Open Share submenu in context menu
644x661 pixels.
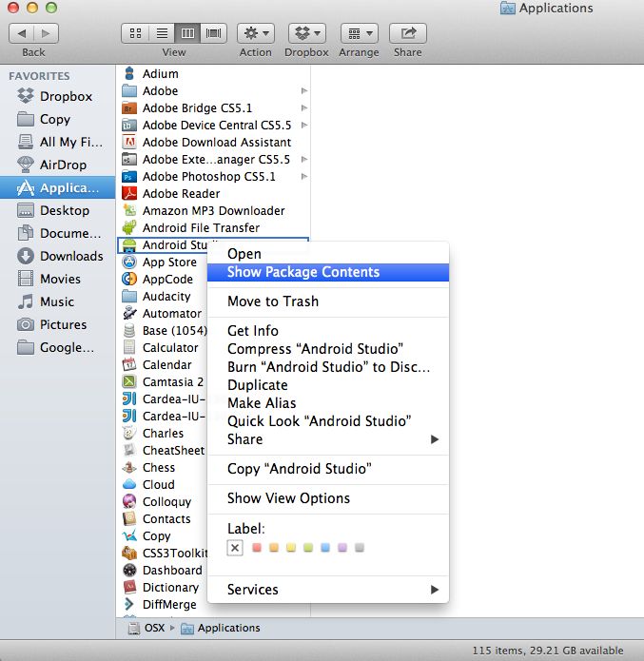coord(328,439)
